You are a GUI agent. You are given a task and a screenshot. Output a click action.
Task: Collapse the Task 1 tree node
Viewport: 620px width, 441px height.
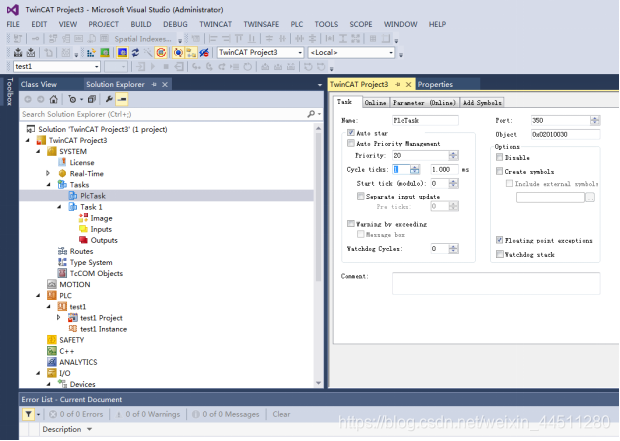[x=59, y=207]
